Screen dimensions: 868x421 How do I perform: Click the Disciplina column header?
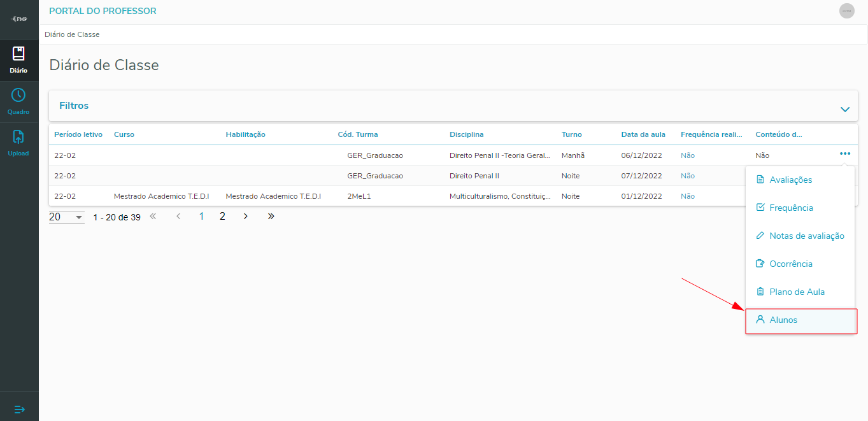coord(467,134)
